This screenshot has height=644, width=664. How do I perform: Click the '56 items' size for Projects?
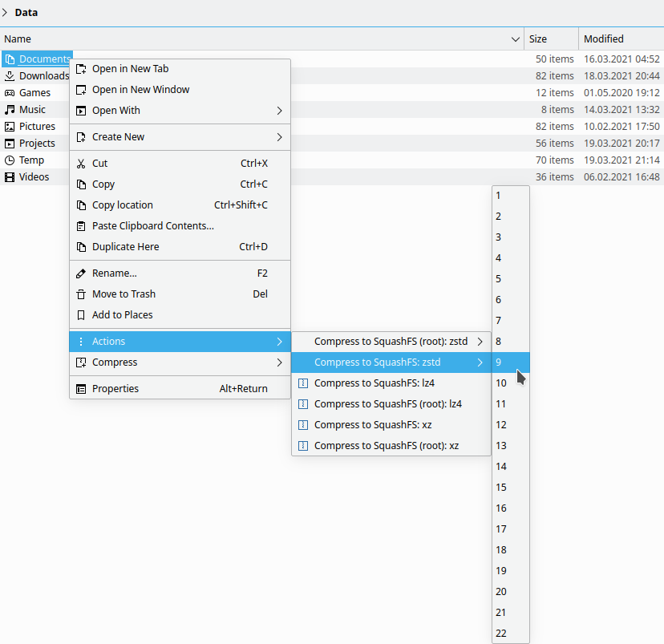[x=555, y=144]
